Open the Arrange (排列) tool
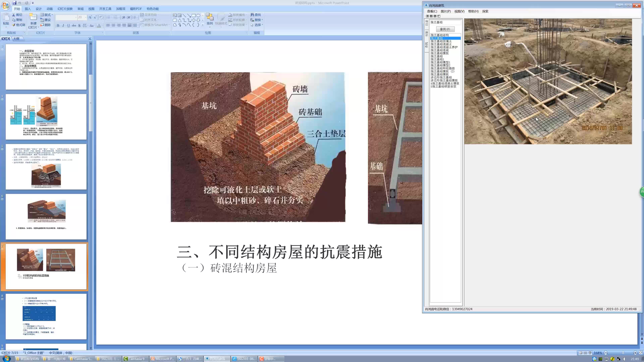This screenshot has height=362, width=644. pyautogui.click(x=209, y=19)
